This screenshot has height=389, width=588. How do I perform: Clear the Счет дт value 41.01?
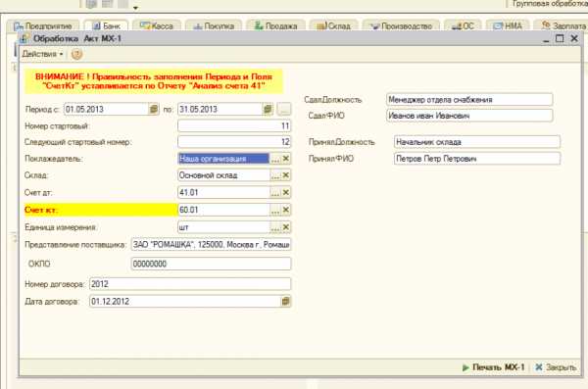286,192
